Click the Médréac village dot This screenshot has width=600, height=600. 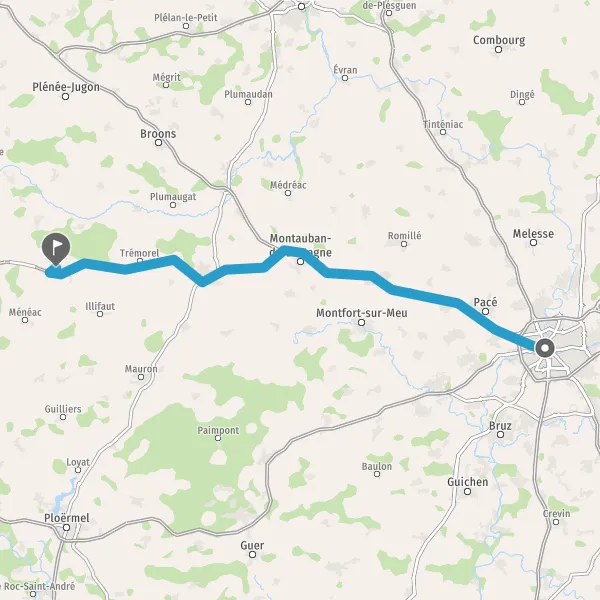288,193
